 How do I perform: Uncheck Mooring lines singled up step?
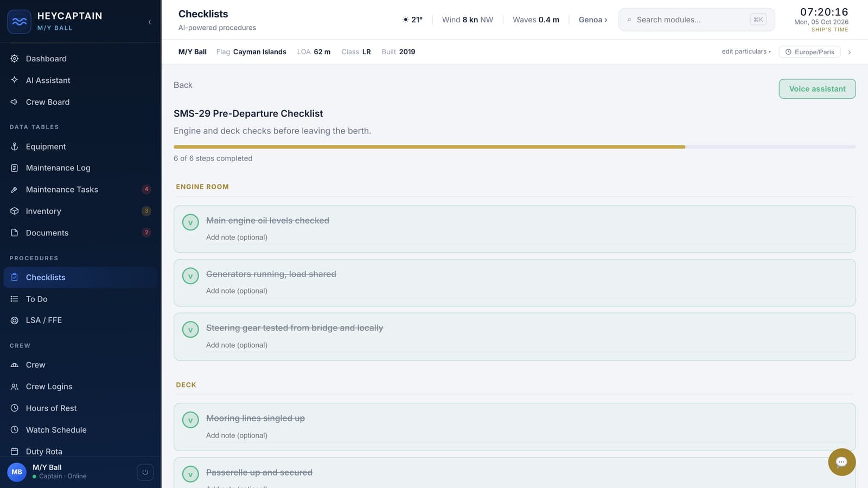[x=190, y=420]
